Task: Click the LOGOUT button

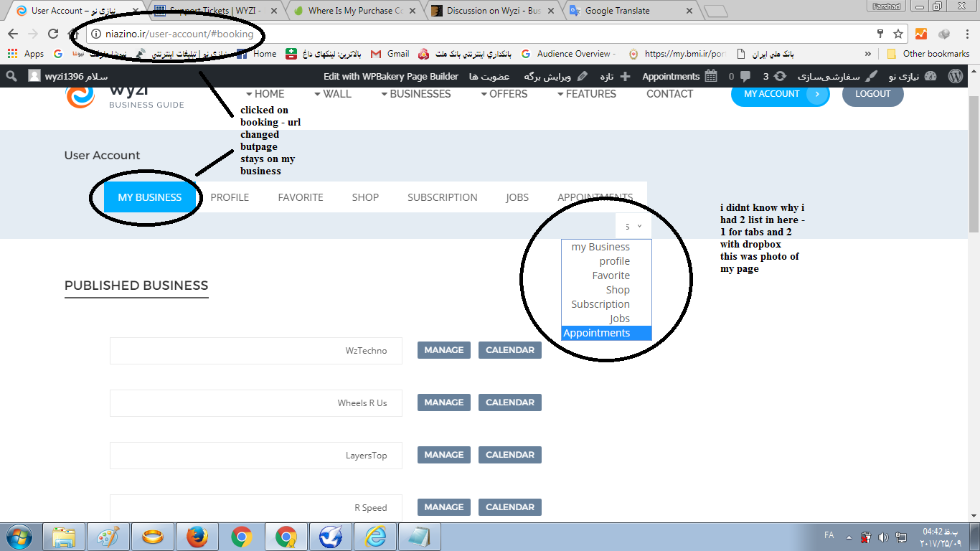Action: pyautogui.click(x=872, y=94)
